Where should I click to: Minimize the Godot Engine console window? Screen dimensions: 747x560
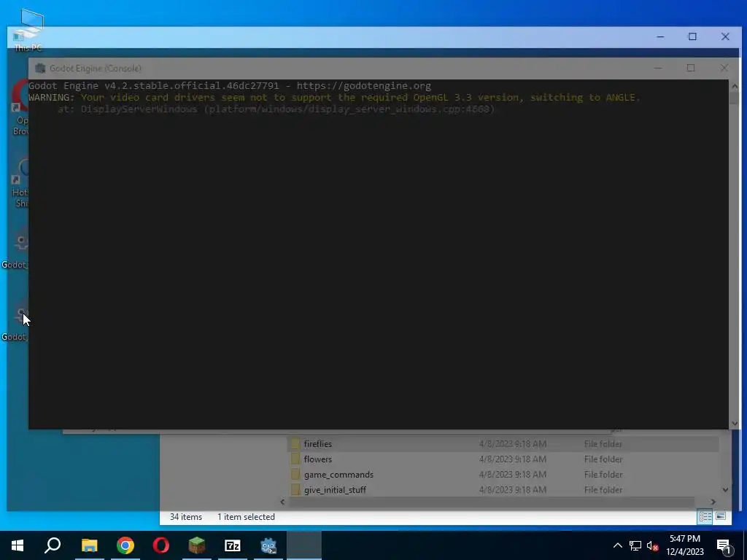(x=658, y=68)
